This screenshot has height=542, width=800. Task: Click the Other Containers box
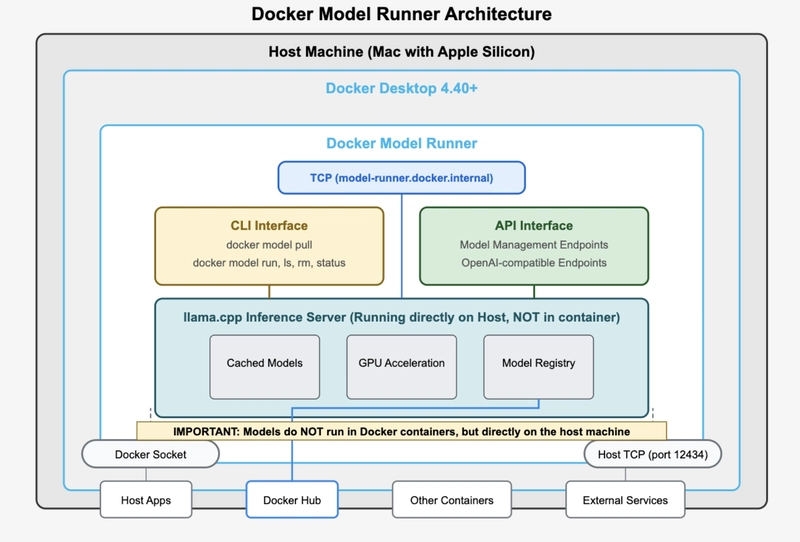coord(452,500)
